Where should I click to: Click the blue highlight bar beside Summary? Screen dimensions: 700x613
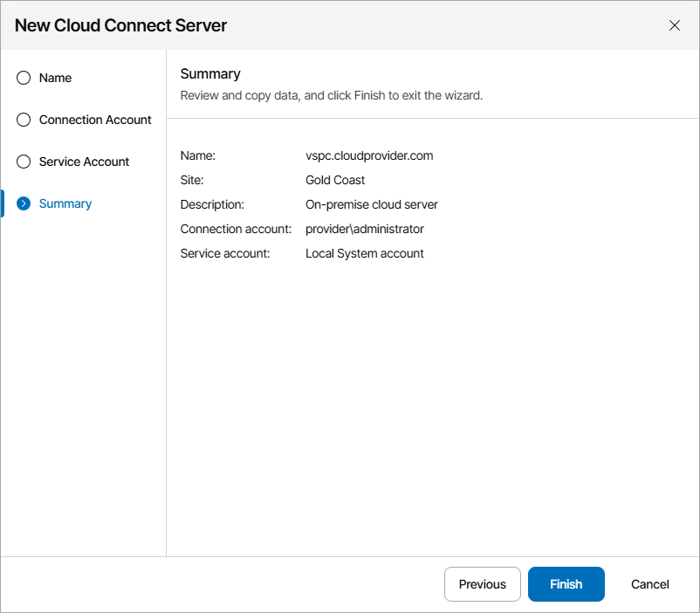pyautogui.click(x=3, y=203)
